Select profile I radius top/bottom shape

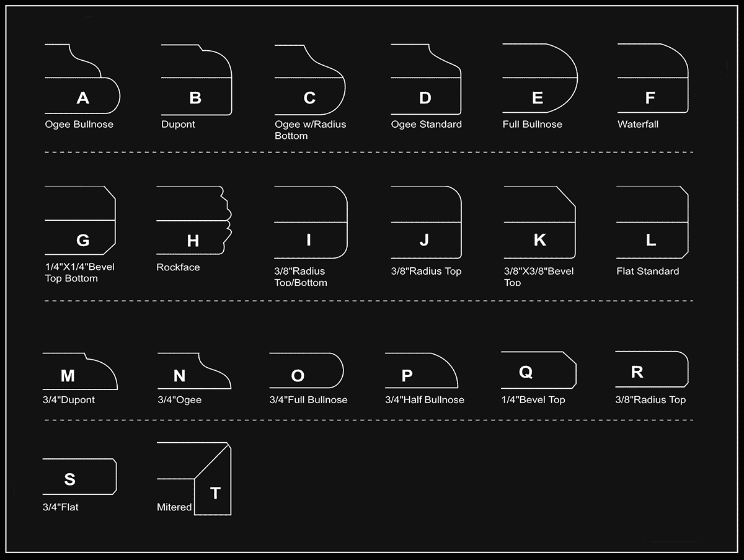click(x=311, y=222)
